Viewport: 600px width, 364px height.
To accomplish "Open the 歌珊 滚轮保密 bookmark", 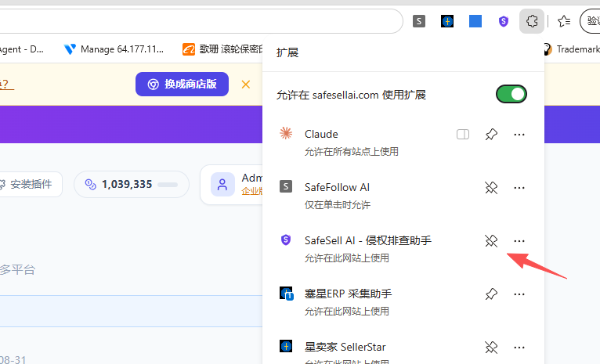I will 223,49.
